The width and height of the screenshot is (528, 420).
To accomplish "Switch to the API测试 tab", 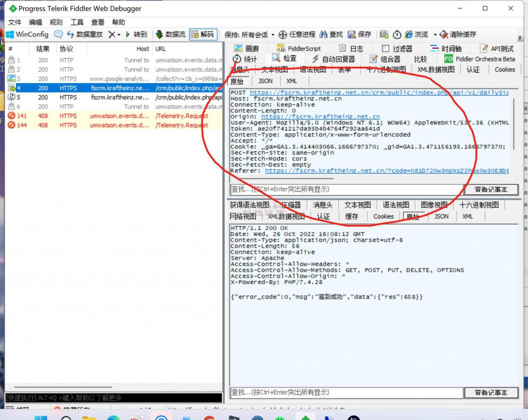I will [x=497, y=48].
